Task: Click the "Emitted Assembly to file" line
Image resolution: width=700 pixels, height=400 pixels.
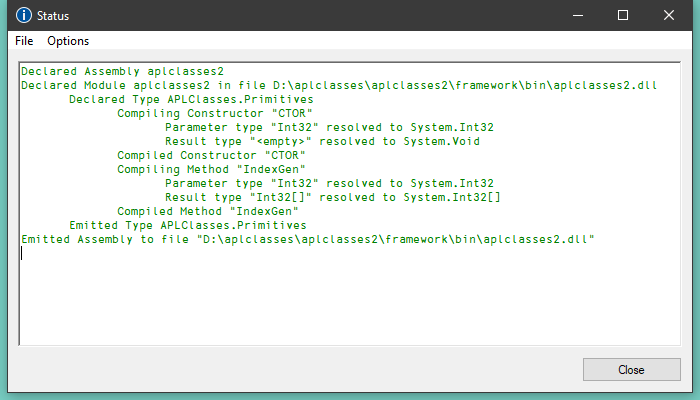Action: [x=307, y=240]
